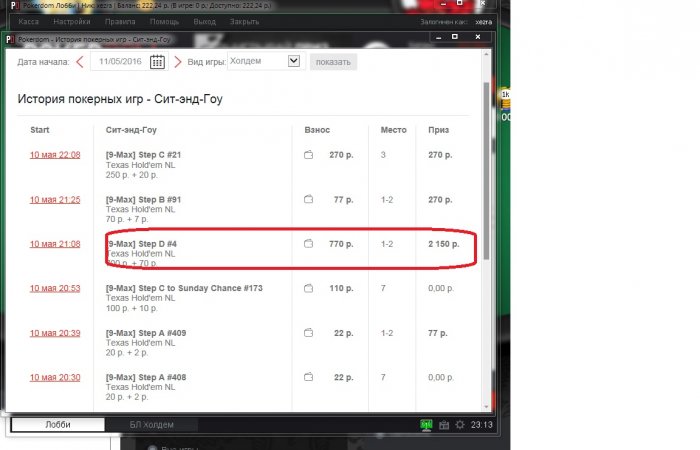The width and height of the screenshot is (700, 450).
Task: Open the calendar date picker icon
Action: 157,62
